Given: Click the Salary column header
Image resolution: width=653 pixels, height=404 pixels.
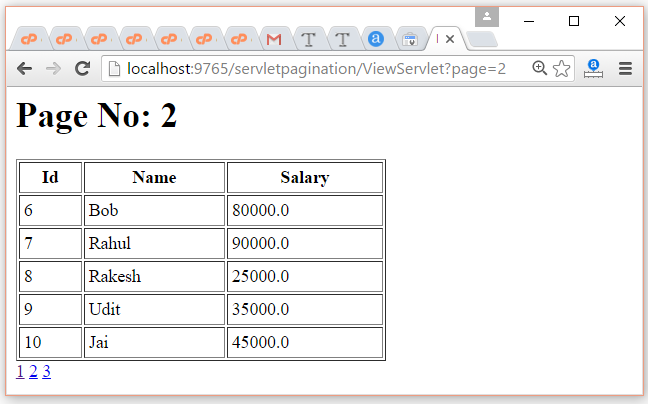Looking at the screenshot, I should click(304, 178).
